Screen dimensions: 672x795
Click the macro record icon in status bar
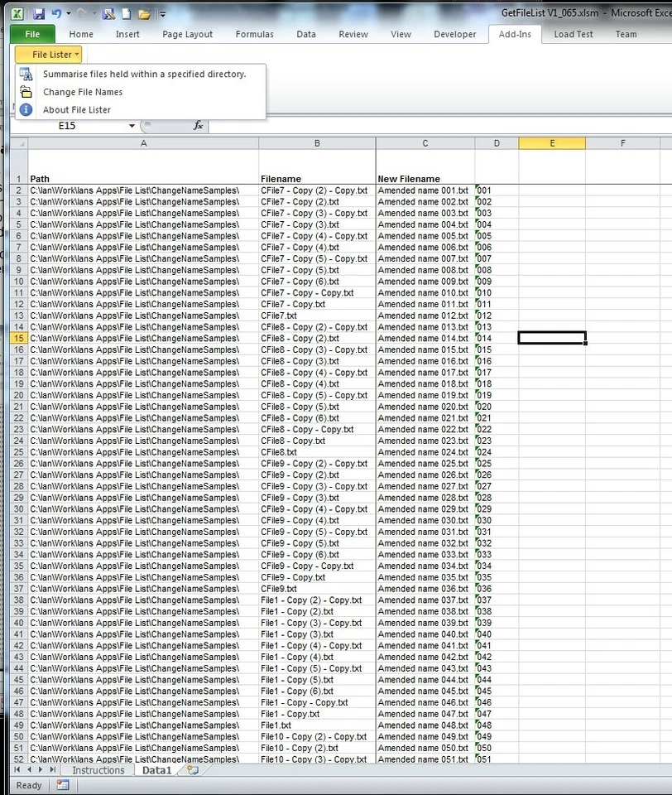[x=63, y=784]
